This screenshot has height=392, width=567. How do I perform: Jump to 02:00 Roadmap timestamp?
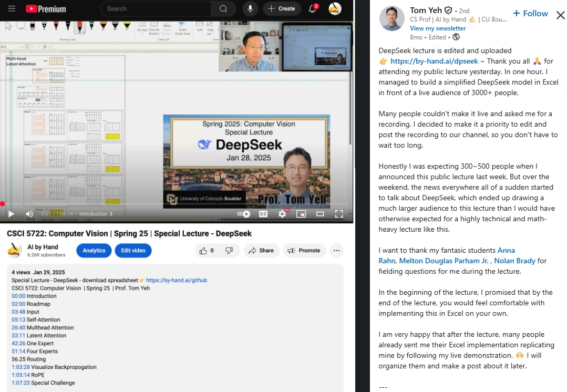tap(18, 304)
